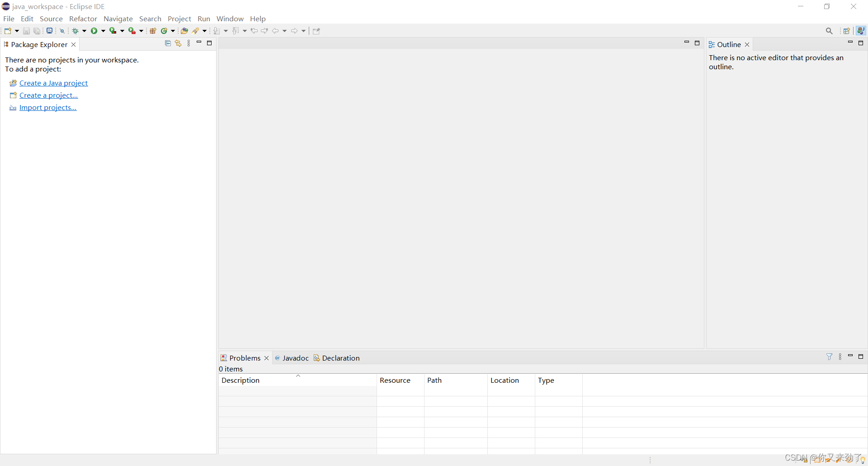Image resolution: width=868 pixels, height=466 pixels.
Task: Expand the Coverage dropdown arrow
Action: click(123, 31)
